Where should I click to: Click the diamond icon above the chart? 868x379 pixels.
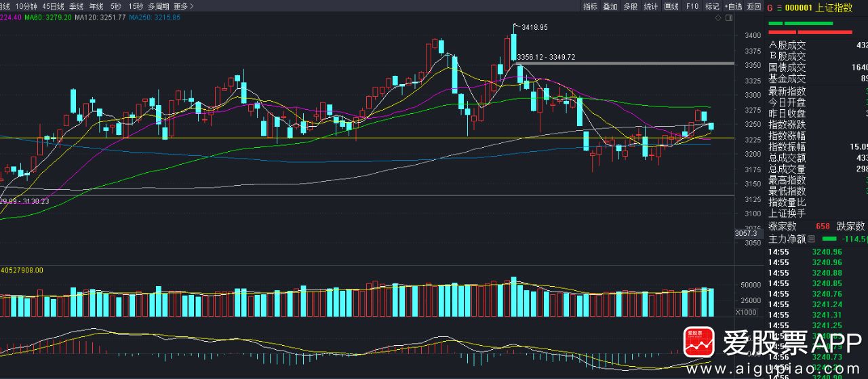coord(719,18)
